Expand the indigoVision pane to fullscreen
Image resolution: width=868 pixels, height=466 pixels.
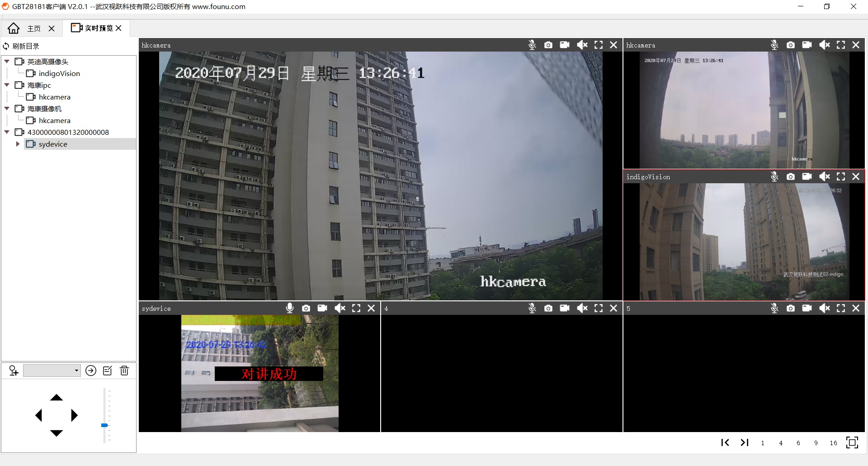click(841, 176)
